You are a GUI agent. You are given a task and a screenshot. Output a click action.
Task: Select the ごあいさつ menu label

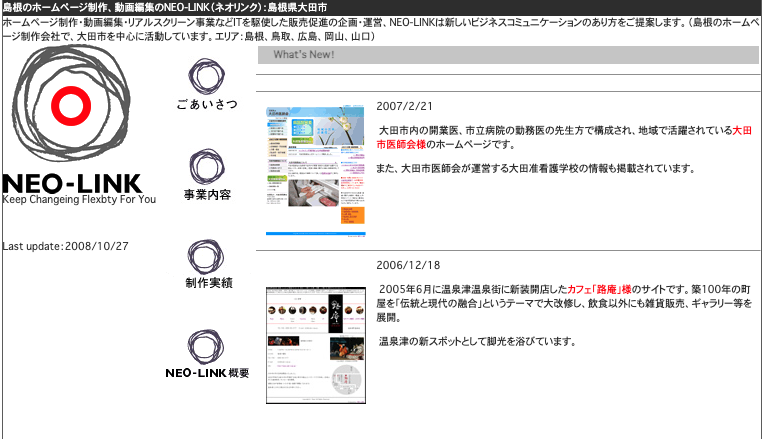point(207,104)
